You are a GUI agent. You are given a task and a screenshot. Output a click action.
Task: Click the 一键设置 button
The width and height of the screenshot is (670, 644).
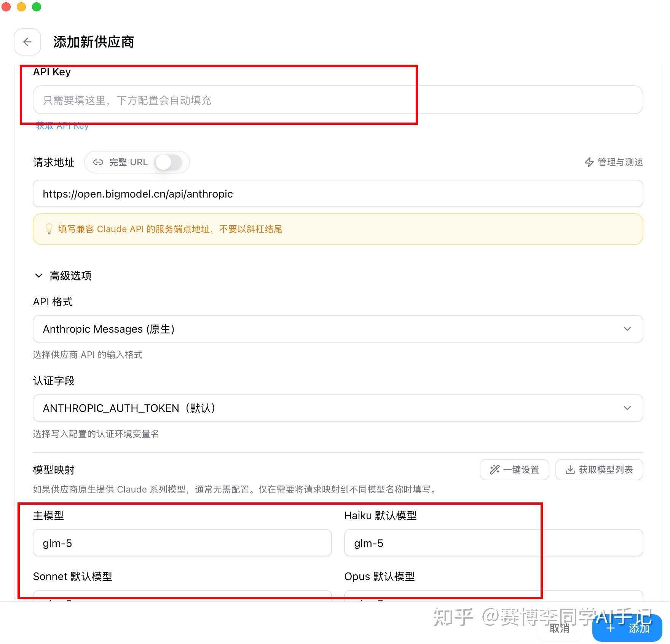pyautogui.click(x=514, y=470)
